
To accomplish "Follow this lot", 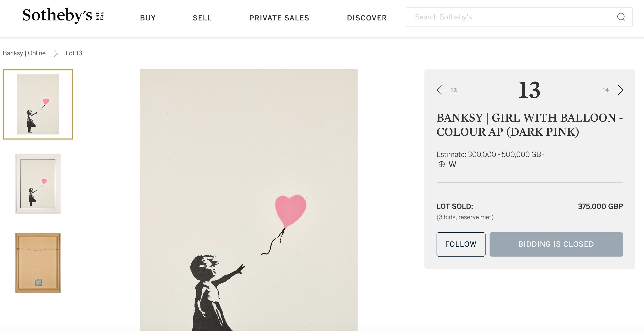I will [461, 244].
